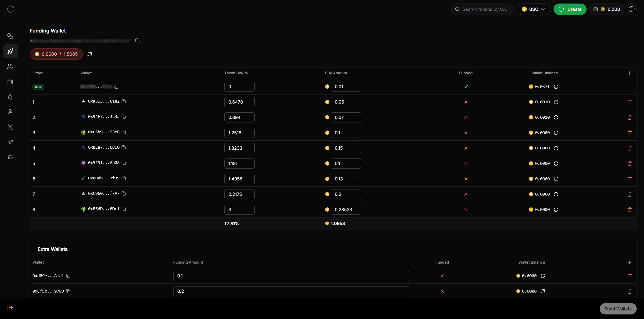Click the headphones support icon

pyautogui.click(x=10, y=157)
